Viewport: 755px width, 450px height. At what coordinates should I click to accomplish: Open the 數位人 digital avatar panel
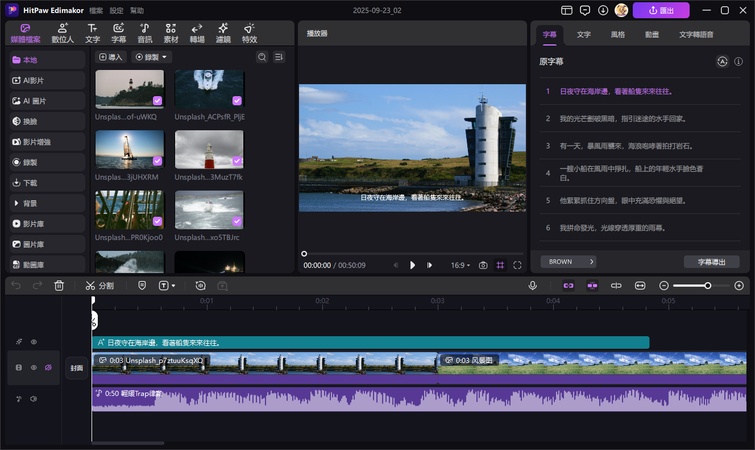tap(63, 33)
